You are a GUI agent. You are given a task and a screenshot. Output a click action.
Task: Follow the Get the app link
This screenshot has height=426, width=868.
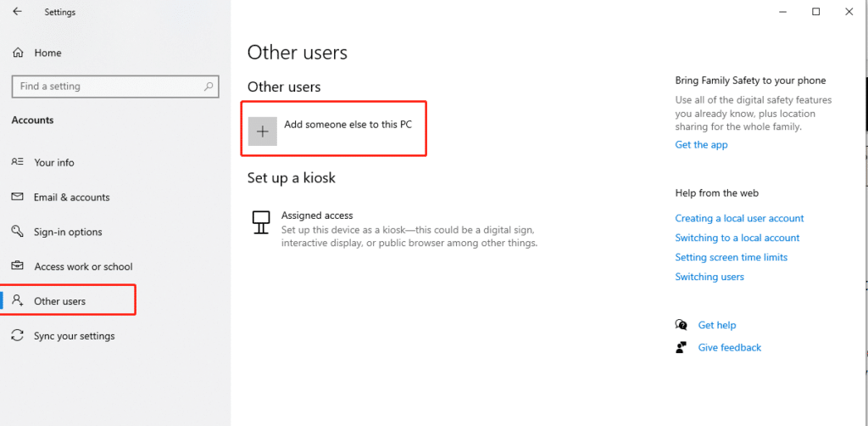point(701,144)
